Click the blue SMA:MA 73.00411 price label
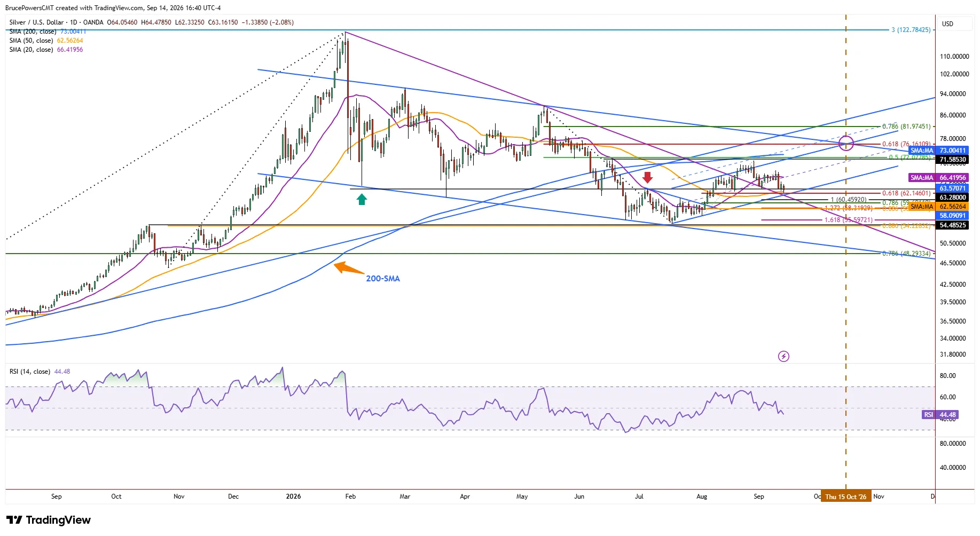The height and width of the screenshot is (536, 980). coord(938,151)
